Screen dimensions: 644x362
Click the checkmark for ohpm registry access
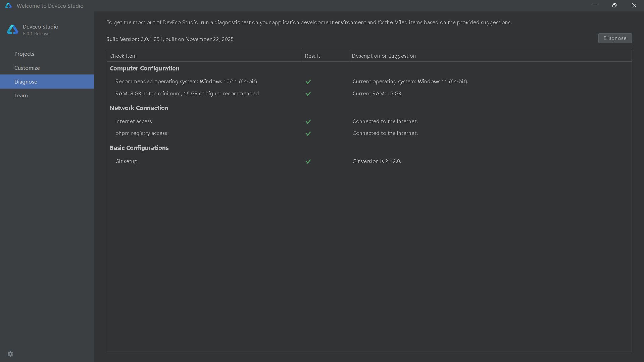[x=308, y=133]
